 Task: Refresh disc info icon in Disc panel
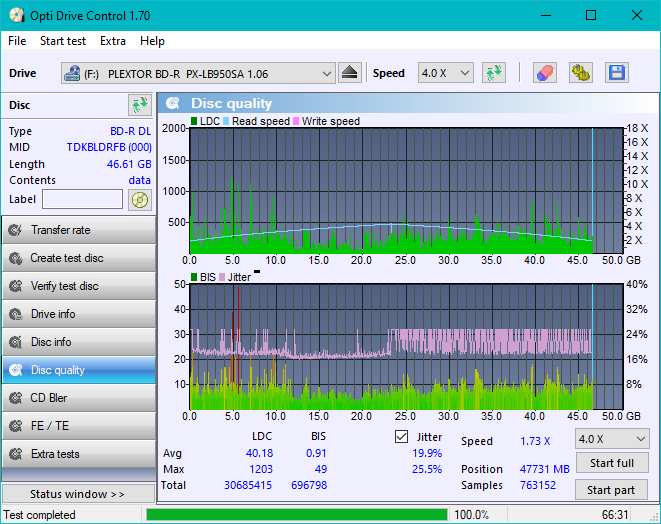pyautogui.click(x=140, y=105)
